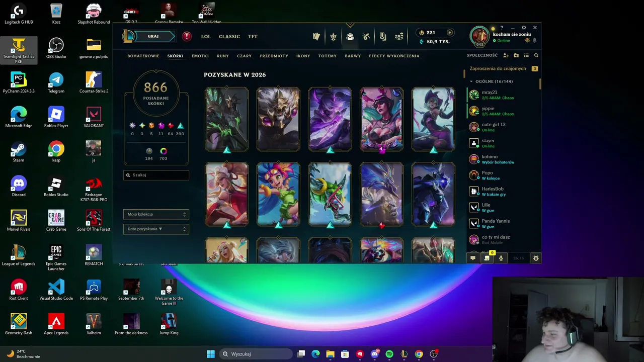This screenshot has width=644, height=362.
Task: Open the CZARY tab
Action: tap(245, 56)
